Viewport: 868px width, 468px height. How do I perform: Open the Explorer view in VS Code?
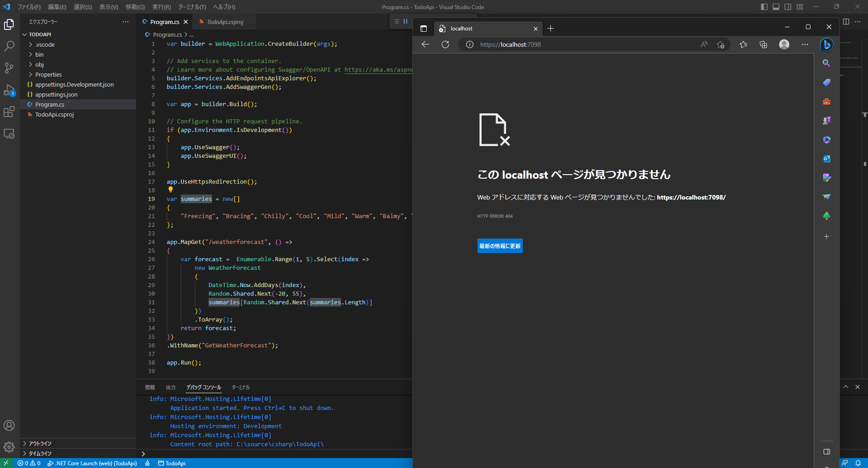pos(9,25)
